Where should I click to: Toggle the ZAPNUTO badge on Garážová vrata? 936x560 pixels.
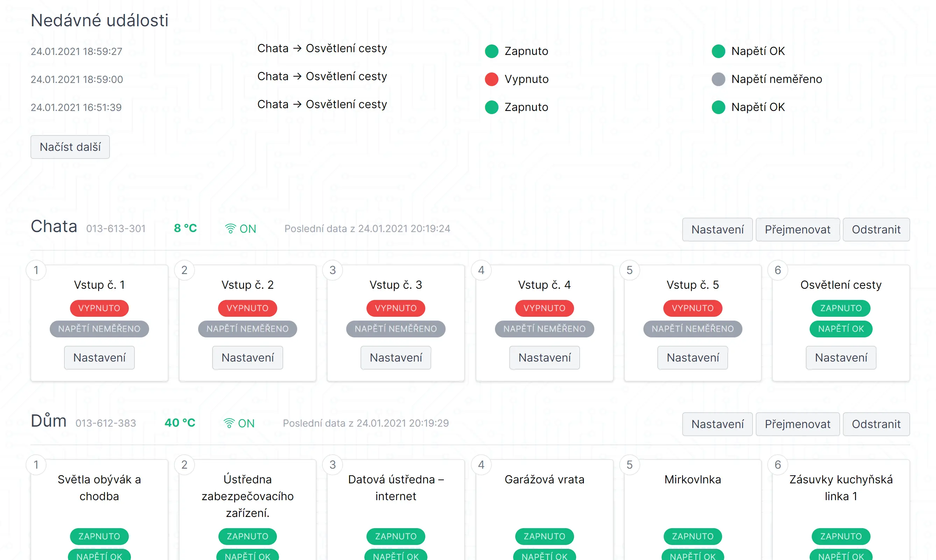544,536
